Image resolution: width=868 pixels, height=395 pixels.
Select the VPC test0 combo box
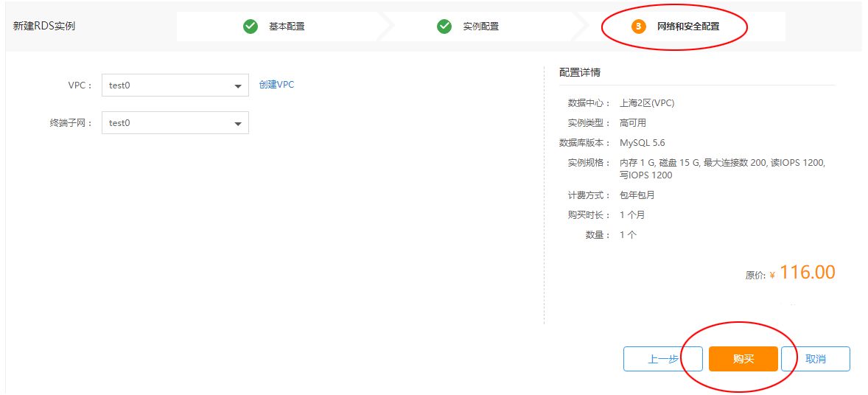click(175, 85)
